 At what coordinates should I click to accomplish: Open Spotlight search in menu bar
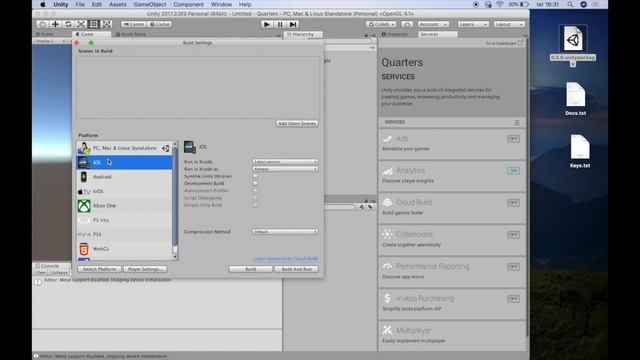click(x=570, y=4)
